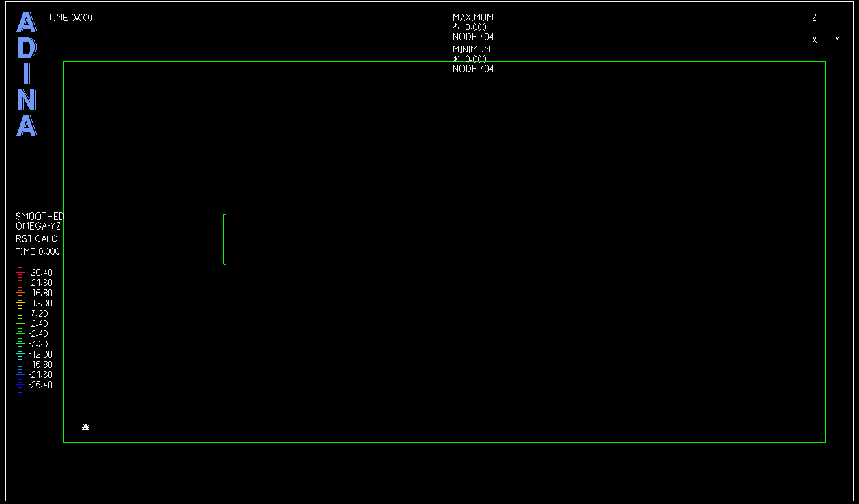Click NODE 704 below the MINIMUM value
The height and width of the screenshot is (504, 859).
pos(473,69)
